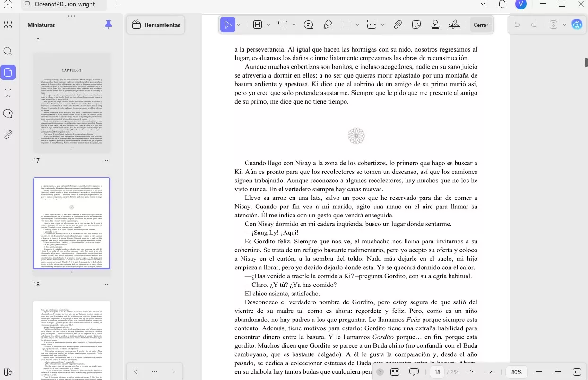Open the page view layout icon
The width and height of the screenshot is (588, 380).
(x=395, y=372)
